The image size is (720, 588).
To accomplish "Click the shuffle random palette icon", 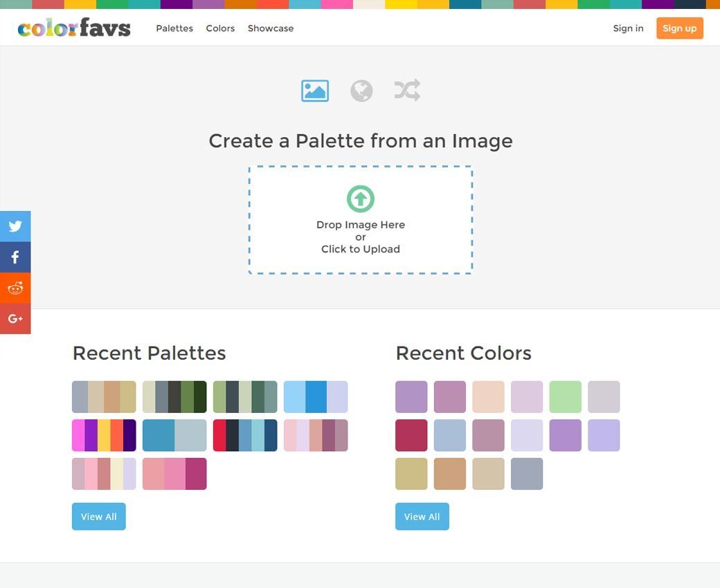I will click(407, 91).
